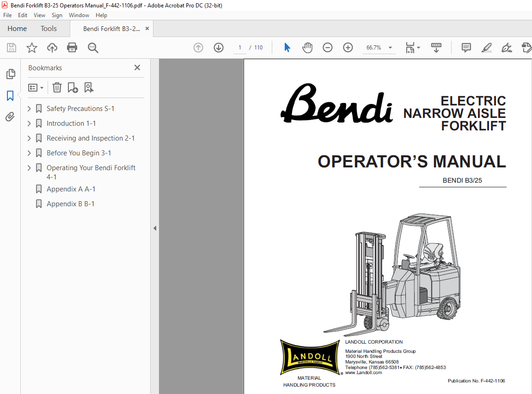This screenshot has height=394, width=532.
Task: Close the Bendi Forklift document tab
Action: (147, 29)
